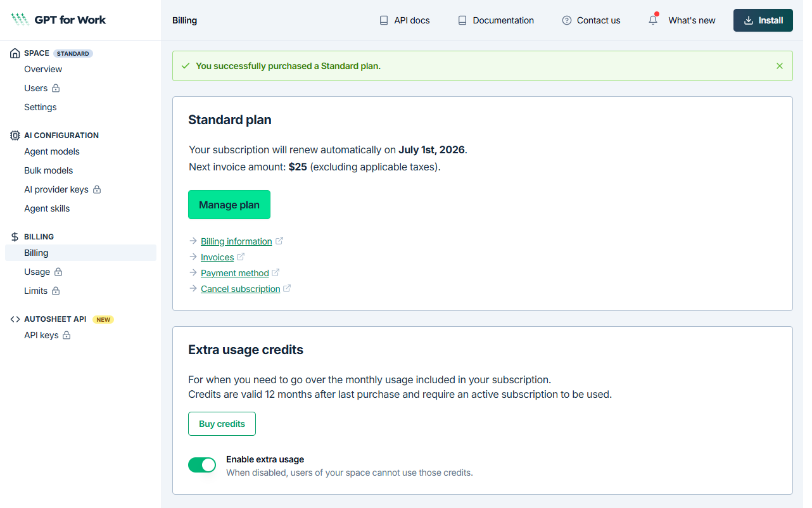Click the Documentation book icon

click(462, 20)
